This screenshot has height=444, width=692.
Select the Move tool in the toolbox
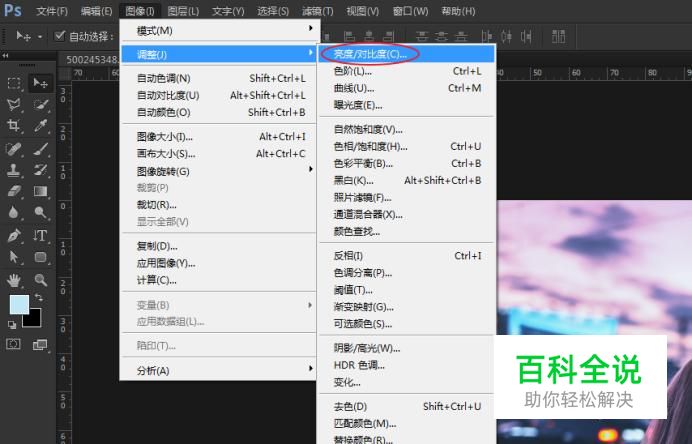(x=41, y=83)
